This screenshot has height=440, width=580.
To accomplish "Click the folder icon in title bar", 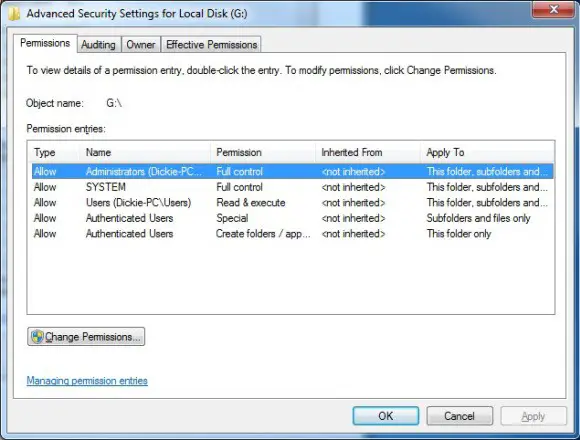I will [x=14, y=14].
